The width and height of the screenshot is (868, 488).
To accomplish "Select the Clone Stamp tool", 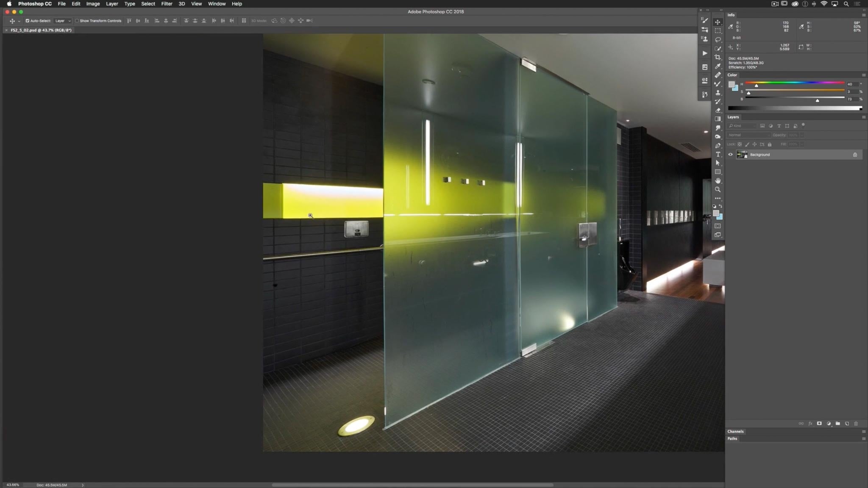I will [x=718, y=92].
